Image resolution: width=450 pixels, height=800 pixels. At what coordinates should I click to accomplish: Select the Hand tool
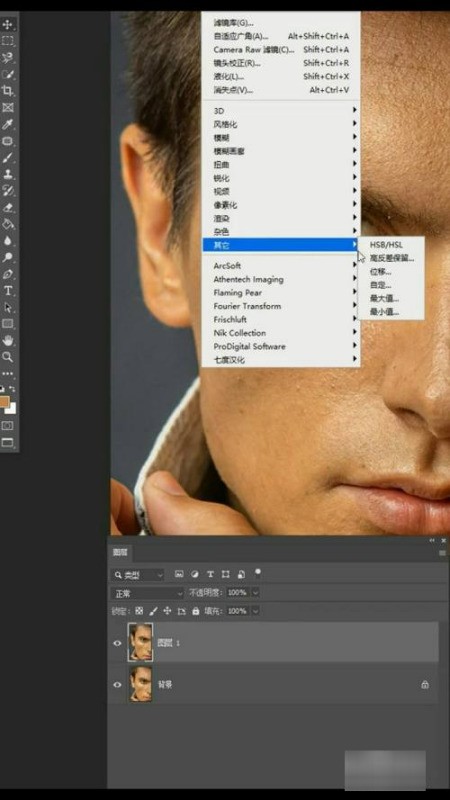point(8,340)
